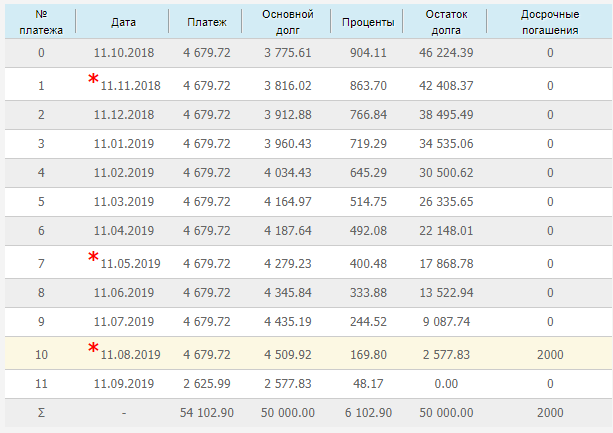613x433 pixels.
Task: Select the "Остаток долга" column header
Action: 447,22
